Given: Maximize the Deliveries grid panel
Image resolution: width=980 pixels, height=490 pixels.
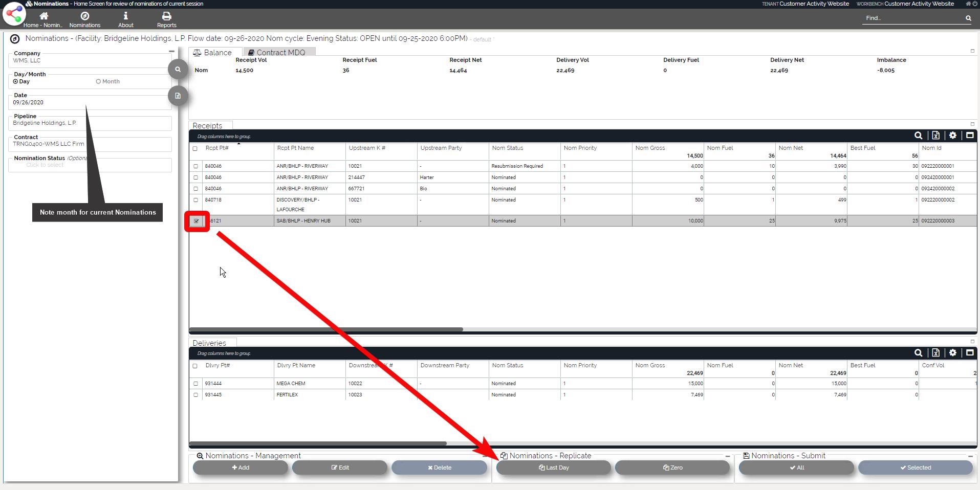Looking at the screenshot, I should [x=969, y=353].
